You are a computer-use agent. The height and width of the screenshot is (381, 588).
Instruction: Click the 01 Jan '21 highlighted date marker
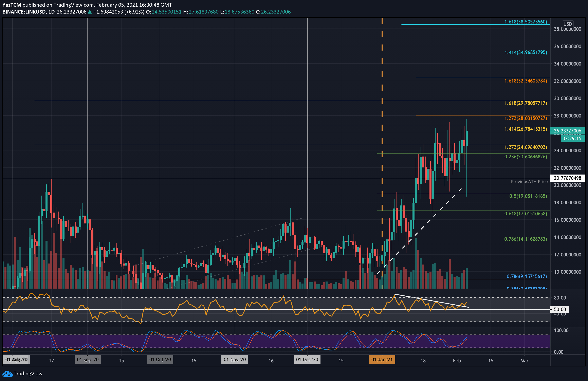click(382, 360)
